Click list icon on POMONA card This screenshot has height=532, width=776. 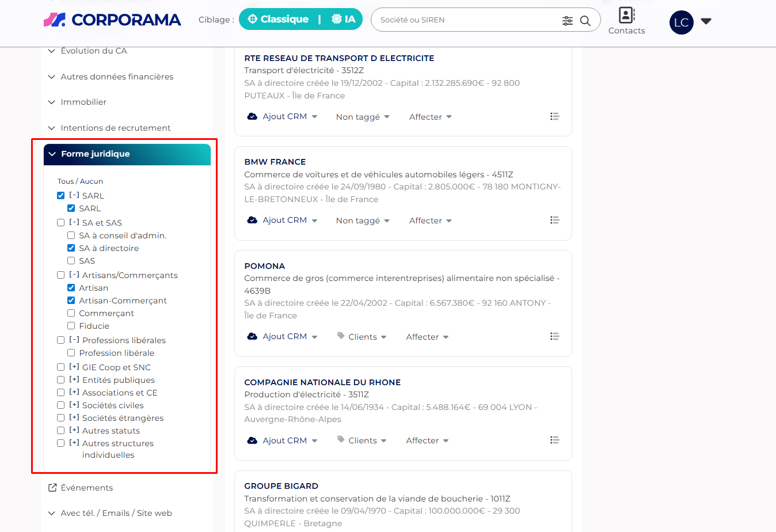pyautogui.click(x=554, y=336)
